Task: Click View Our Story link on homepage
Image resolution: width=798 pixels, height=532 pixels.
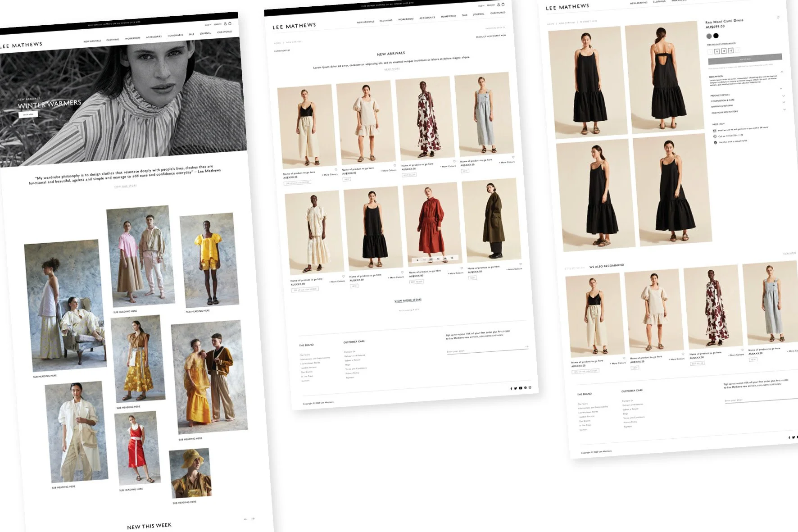Action: 125,186
